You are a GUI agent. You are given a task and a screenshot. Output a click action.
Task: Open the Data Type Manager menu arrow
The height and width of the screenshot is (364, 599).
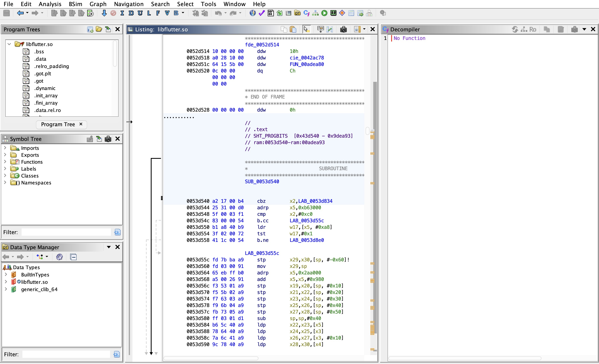click(x=109, y=247)
